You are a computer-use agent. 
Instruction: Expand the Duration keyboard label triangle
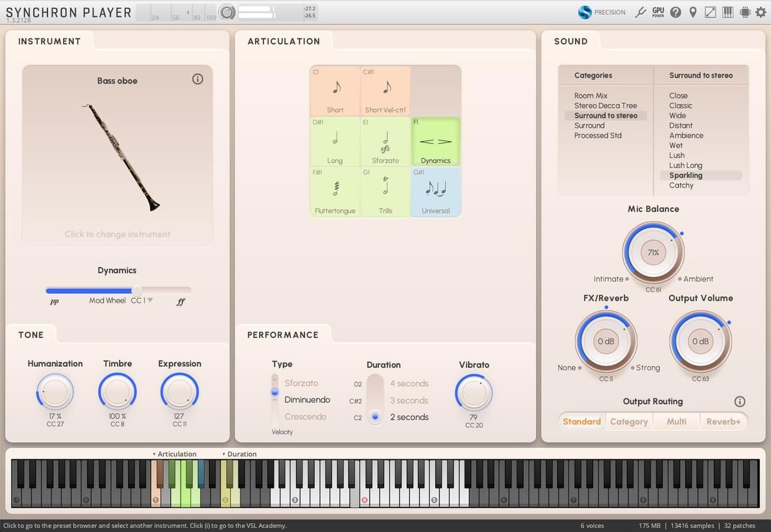(x=224, y=454)
